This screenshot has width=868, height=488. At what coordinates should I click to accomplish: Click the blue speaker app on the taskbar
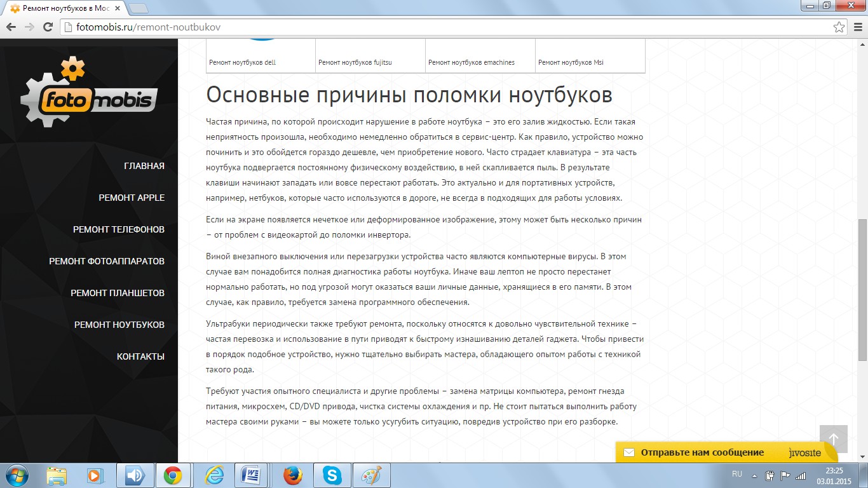pyautogui.click(x=134, y=475)
